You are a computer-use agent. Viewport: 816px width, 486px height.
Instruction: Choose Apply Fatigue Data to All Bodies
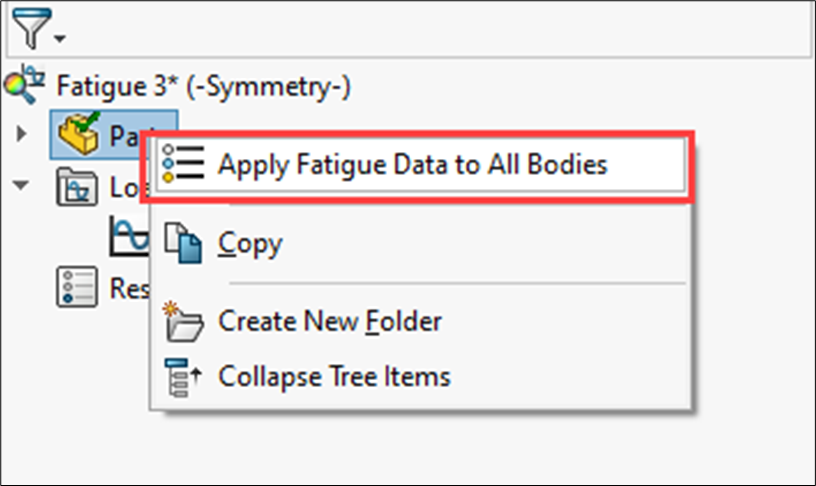coord(412,164)
